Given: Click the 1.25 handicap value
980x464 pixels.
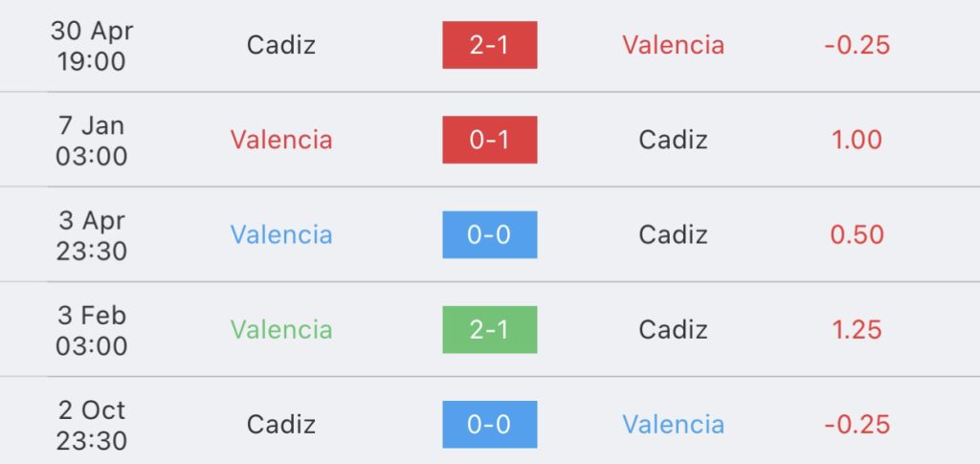Looking at the screenshot, I should 857,330.
